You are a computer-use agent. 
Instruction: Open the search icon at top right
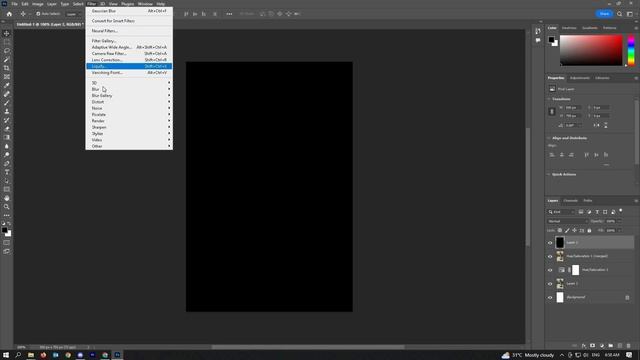pyautogui.click(x=619, y=14)
